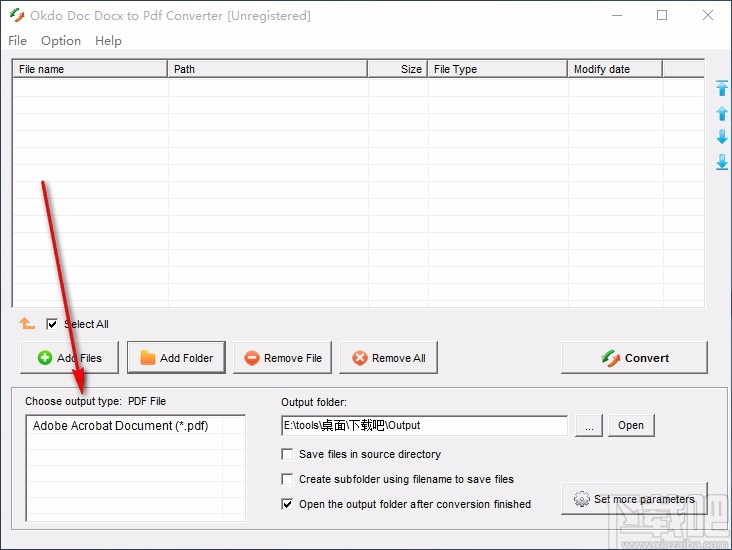The image size is (732, 550).
Task: Move selected file down one position
Action: tap(722, 137)
